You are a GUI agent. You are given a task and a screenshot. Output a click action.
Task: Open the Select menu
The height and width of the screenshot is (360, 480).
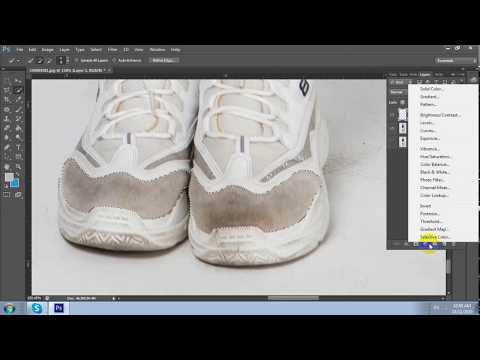[x=96, y=50]
